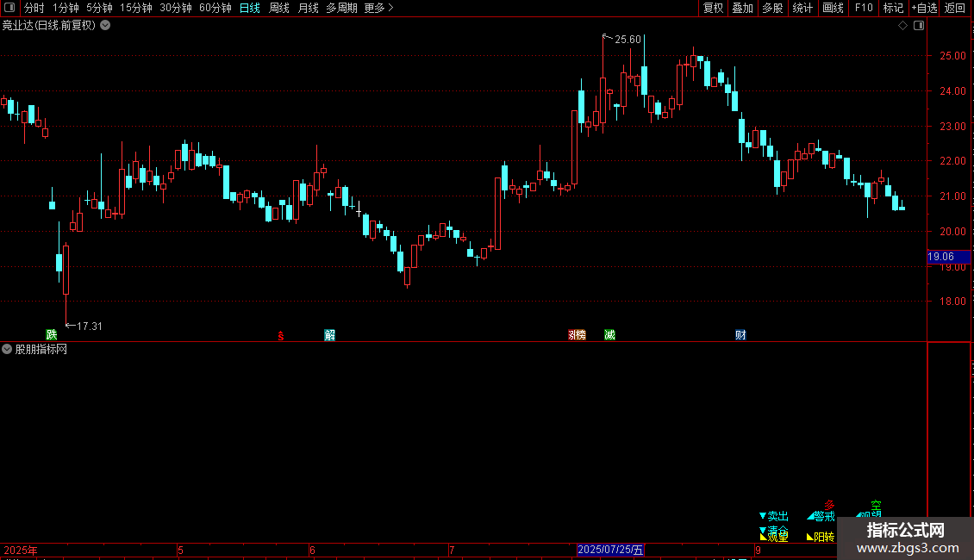974x560 pixels.
Task: Click the red $ event marker
Action: [281, 336]
